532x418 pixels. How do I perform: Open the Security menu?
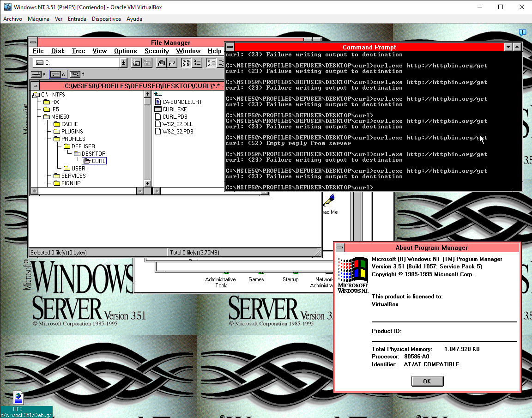(x=157, y=51)
